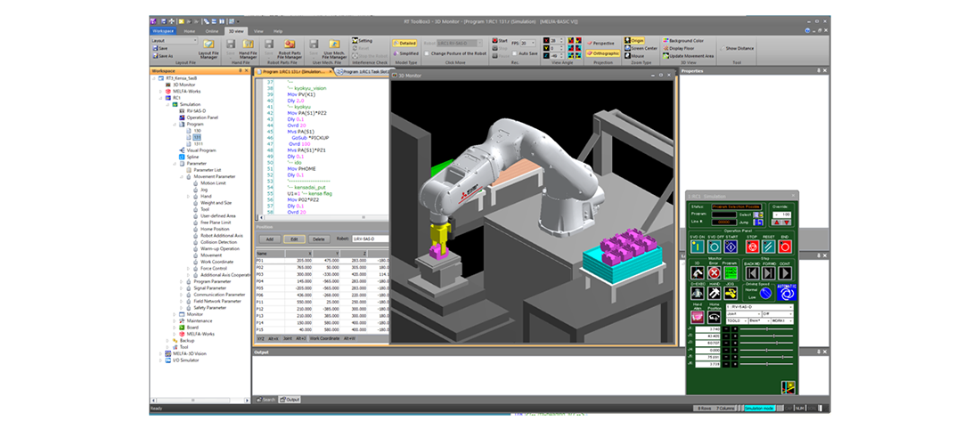Click the step FORWD button

click(x=770, y=272)
